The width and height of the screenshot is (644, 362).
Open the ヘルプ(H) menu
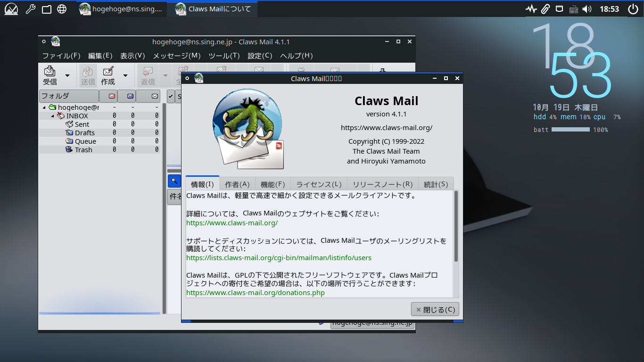296,56
